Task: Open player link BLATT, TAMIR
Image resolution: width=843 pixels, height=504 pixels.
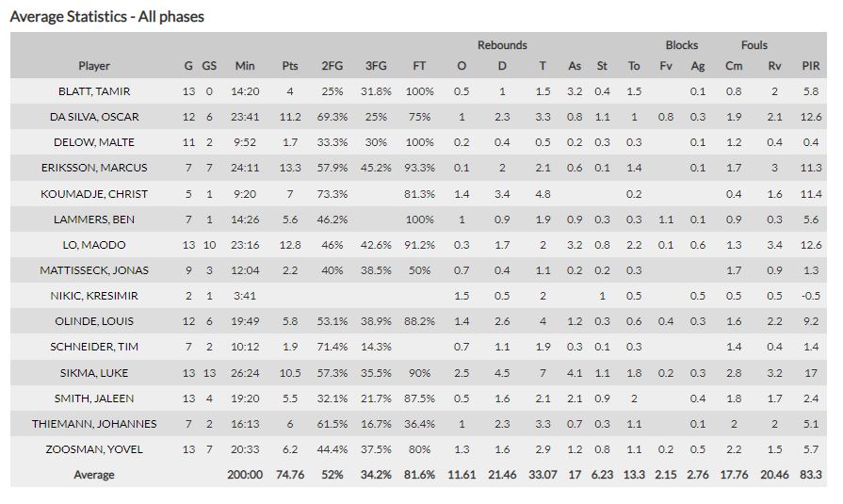Action: click(94, 91)
